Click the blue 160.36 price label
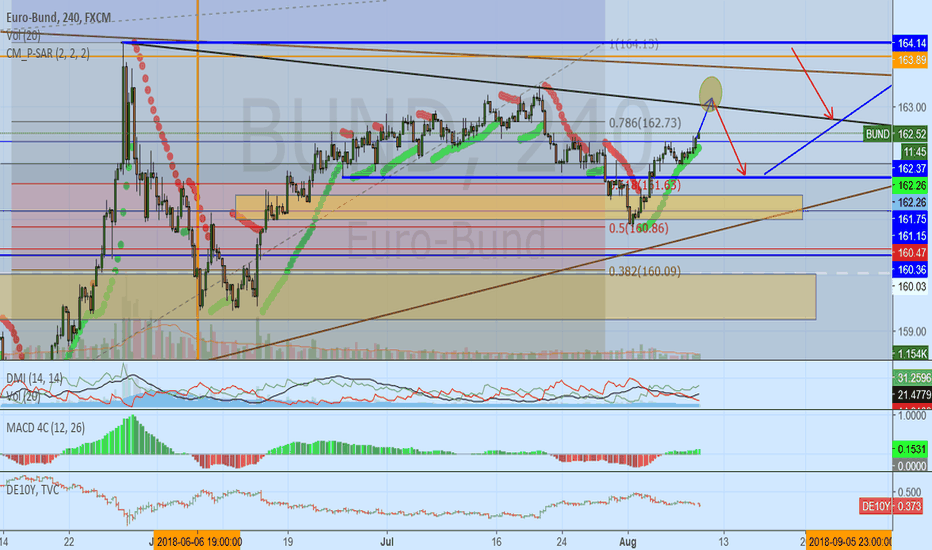932x550 pixels. (911, 269)
